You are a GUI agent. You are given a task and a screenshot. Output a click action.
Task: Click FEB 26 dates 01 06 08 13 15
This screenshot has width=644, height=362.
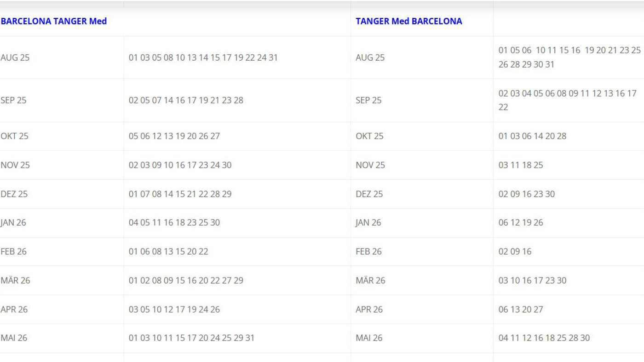pyautogui.click(x=168, y=251)
